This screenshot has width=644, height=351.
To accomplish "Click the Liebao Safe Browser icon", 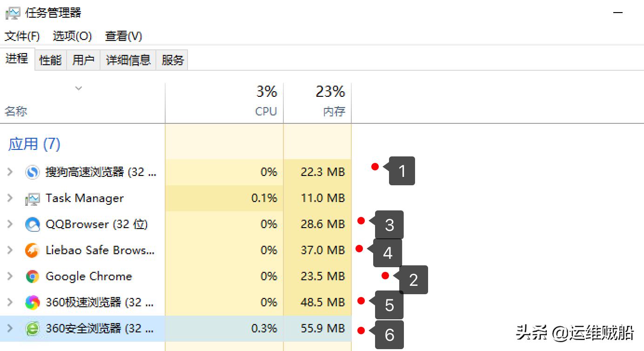I will pyautogui.click(x=33, y=250).
